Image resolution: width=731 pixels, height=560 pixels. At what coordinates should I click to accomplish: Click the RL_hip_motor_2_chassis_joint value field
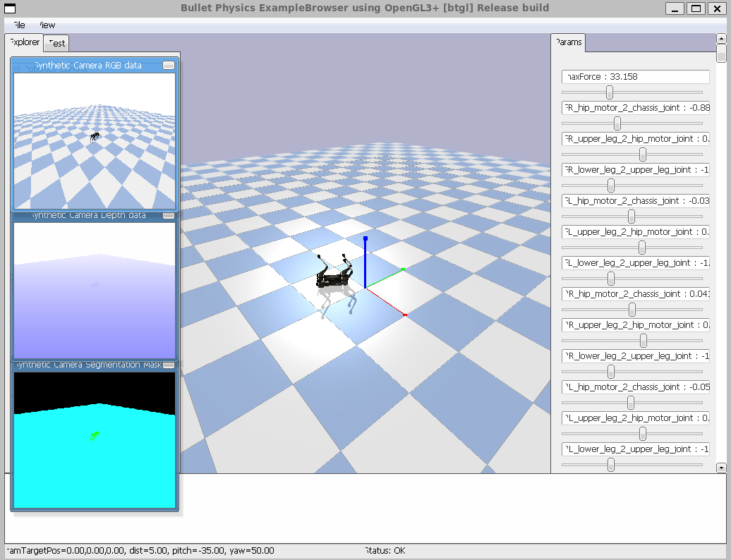coord(636,387)
